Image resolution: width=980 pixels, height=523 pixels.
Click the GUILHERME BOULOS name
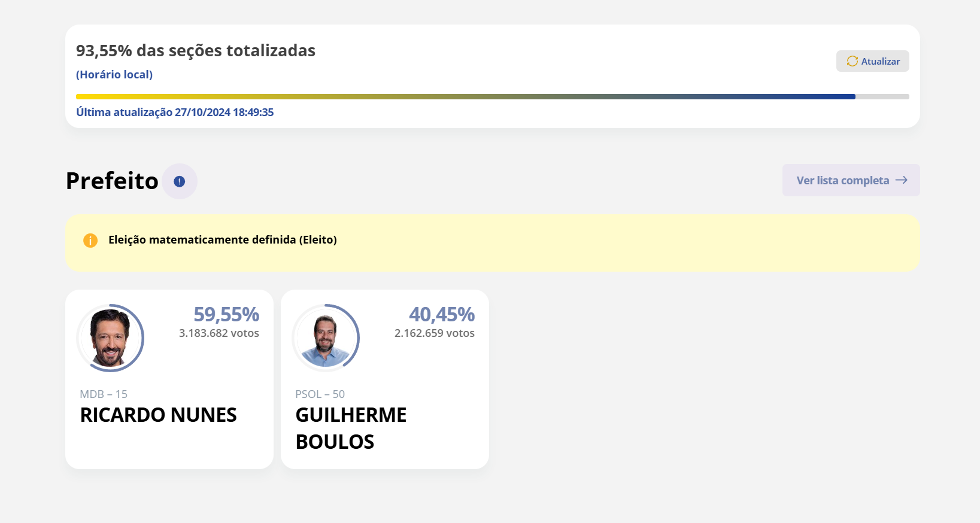(351, 428)
